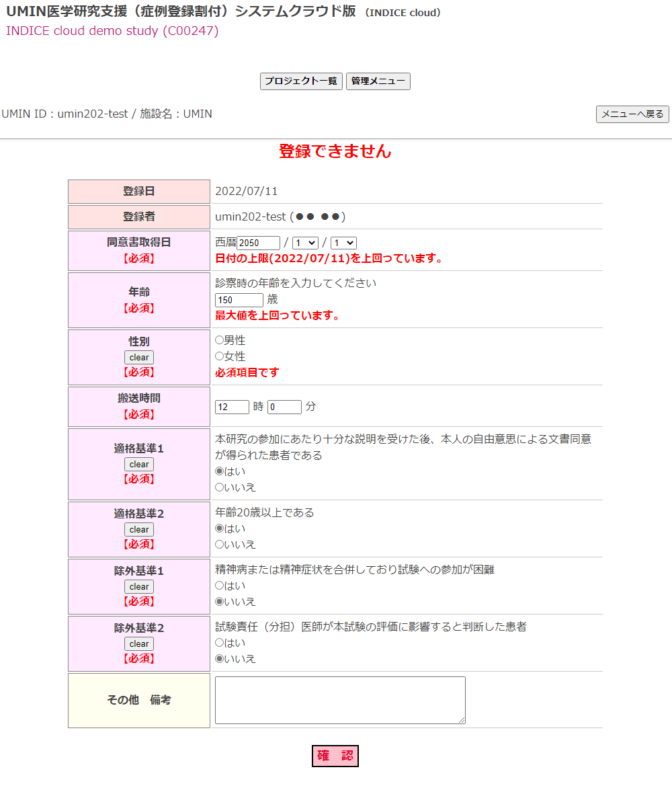Choose いいえ for 適格基準1

click(219, 487)
